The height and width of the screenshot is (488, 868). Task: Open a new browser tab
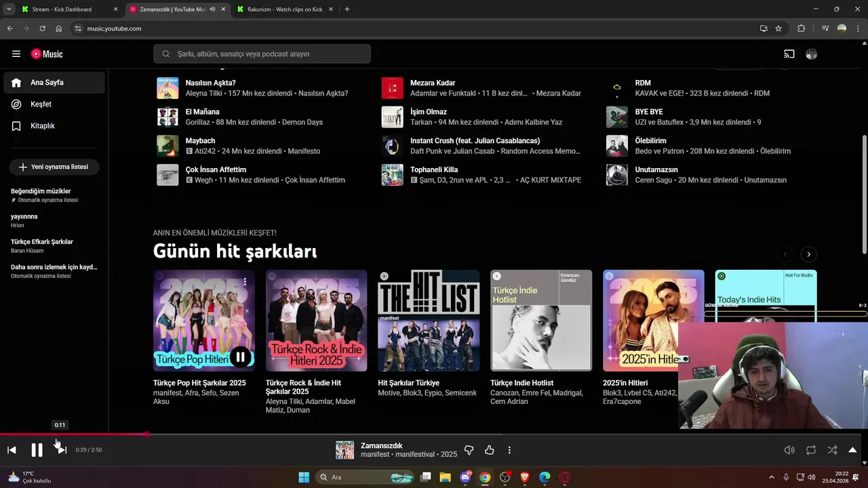click(347, 9)
